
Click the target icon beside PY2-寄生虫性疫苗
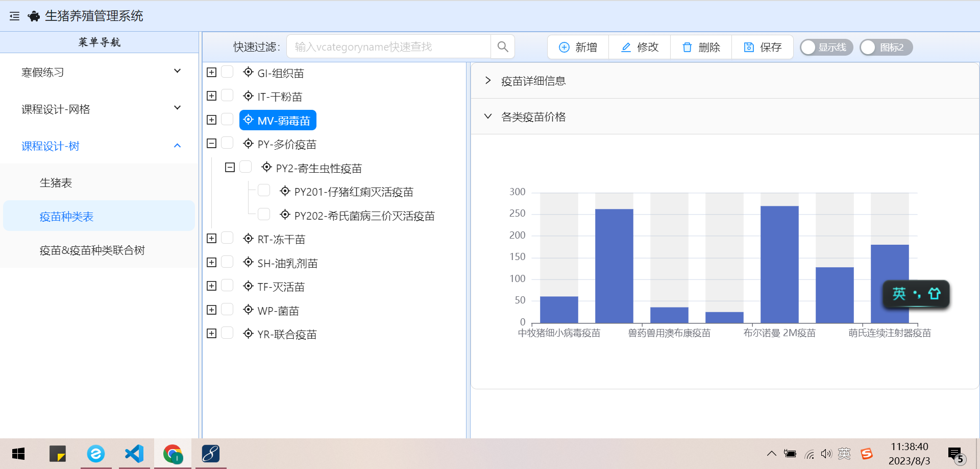pos(266,167)
